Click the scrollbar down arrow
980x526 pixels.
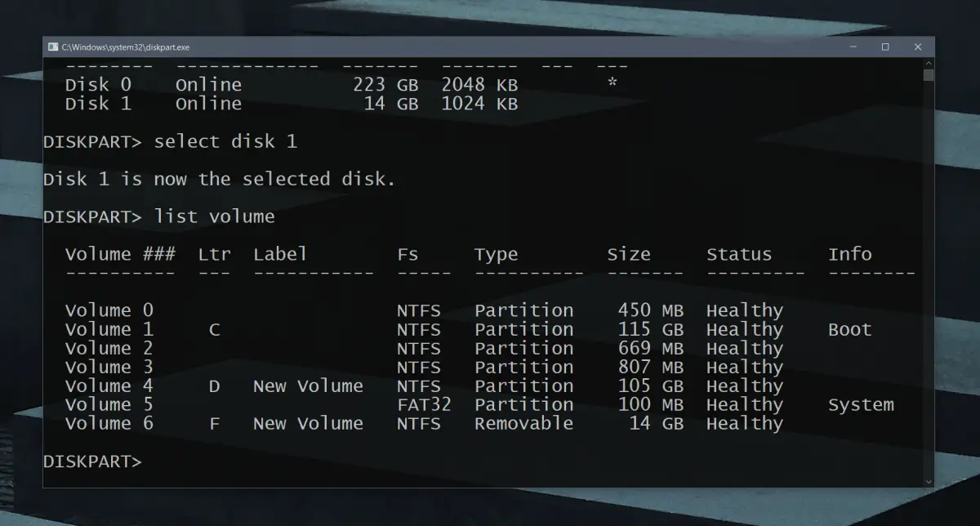tap(929, 481)
